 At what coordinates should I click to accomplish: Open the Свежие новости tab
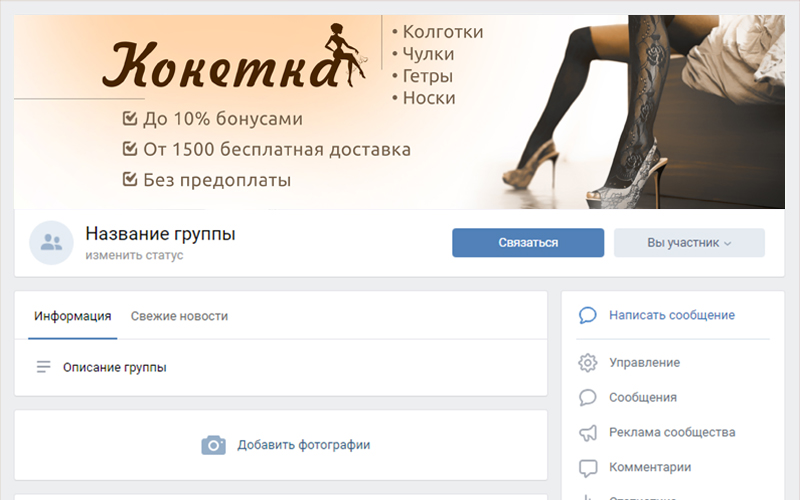[x=179, y=316]
